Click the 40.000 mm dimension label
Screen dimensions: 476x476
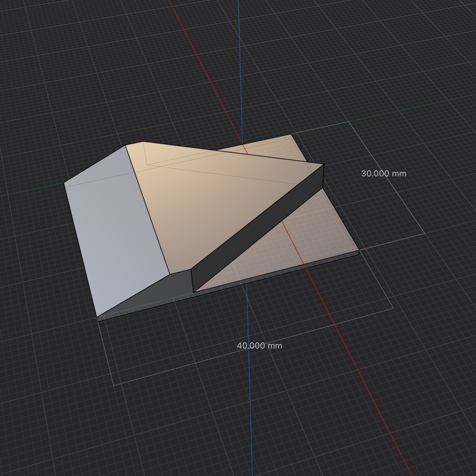click(x=260, y=346)
